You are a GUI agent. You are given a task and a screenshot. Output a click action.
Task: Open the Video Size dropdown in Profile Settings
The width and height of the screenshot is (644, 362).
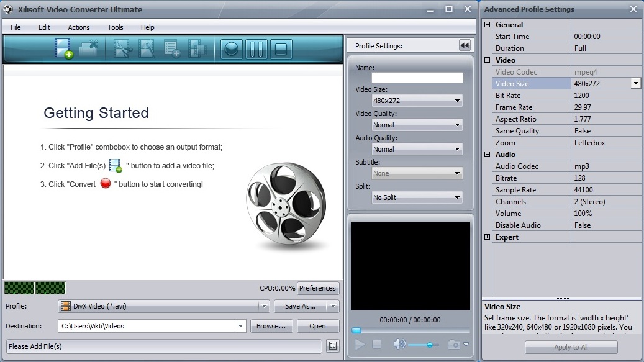click(x=417, y=101)
